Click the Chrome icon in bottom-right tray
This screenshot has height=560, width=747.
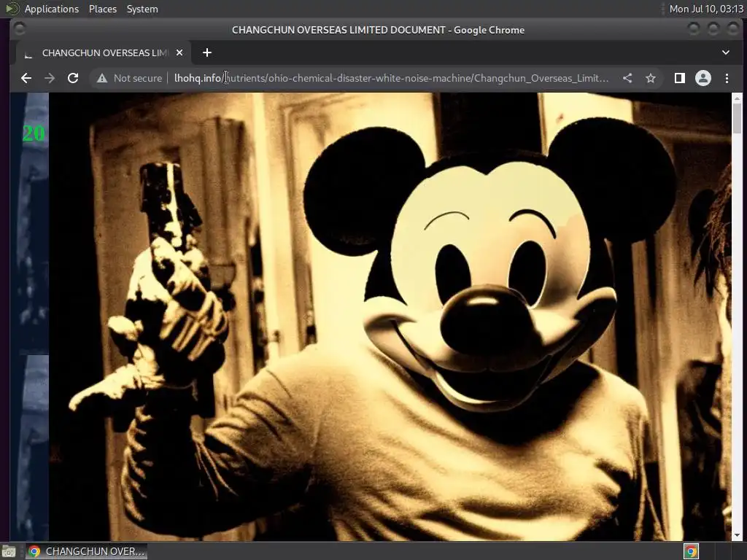691,551
